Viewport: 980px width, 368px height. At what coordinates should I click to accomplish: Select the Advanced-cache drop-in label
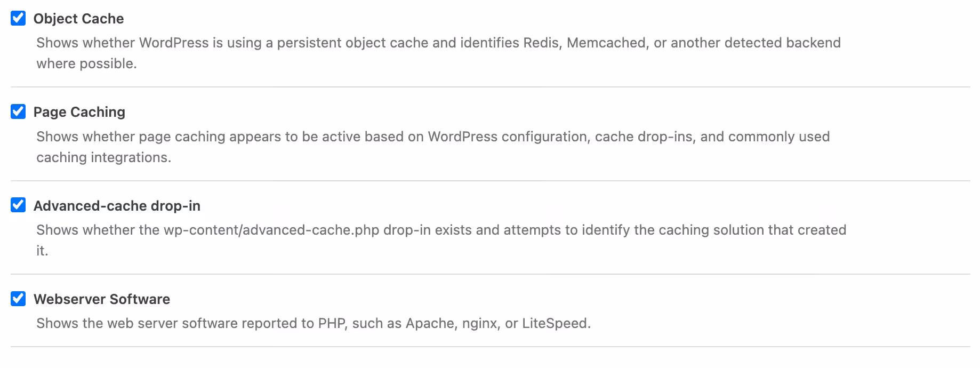(x=117, y=206)
